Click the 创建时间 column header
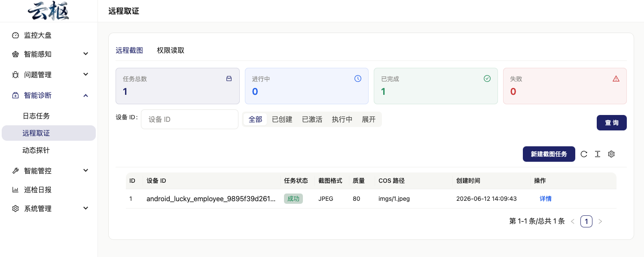The width and height of the screenshot is (644, 257). 468,181
